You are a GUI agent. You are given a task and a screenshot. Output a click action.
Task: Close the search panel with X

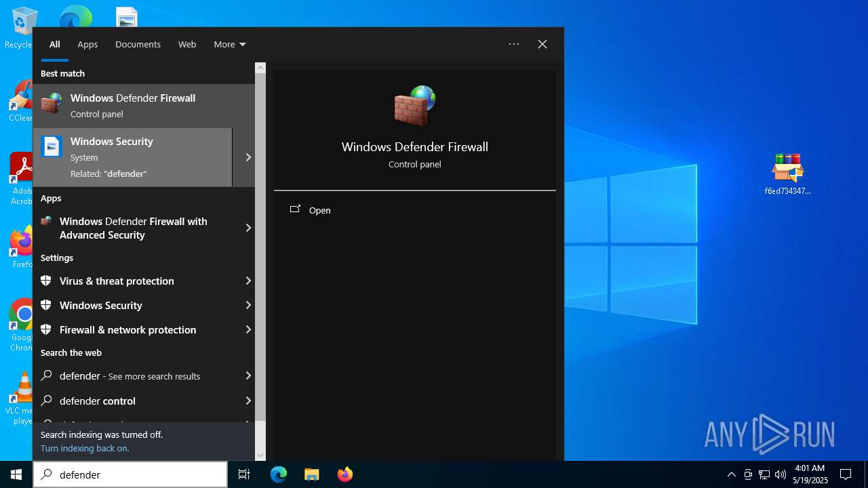(x=542, y=44)
